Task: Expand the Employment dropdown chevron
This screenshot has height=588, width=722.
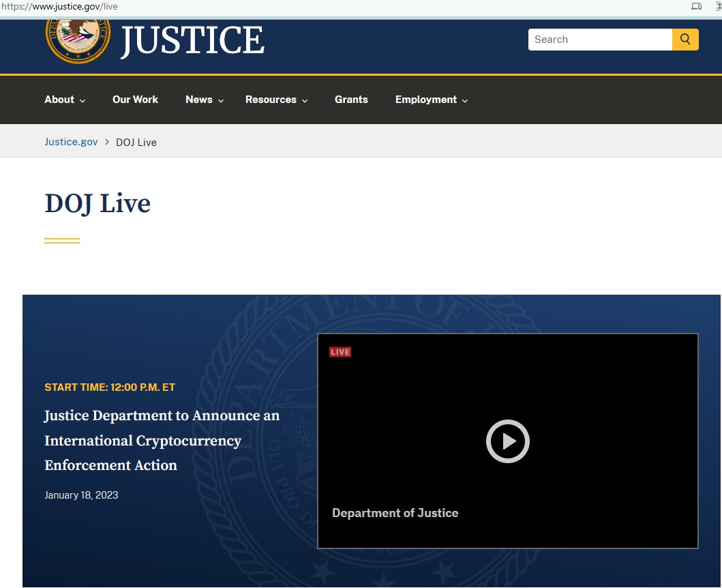Action: coord(465,100)
